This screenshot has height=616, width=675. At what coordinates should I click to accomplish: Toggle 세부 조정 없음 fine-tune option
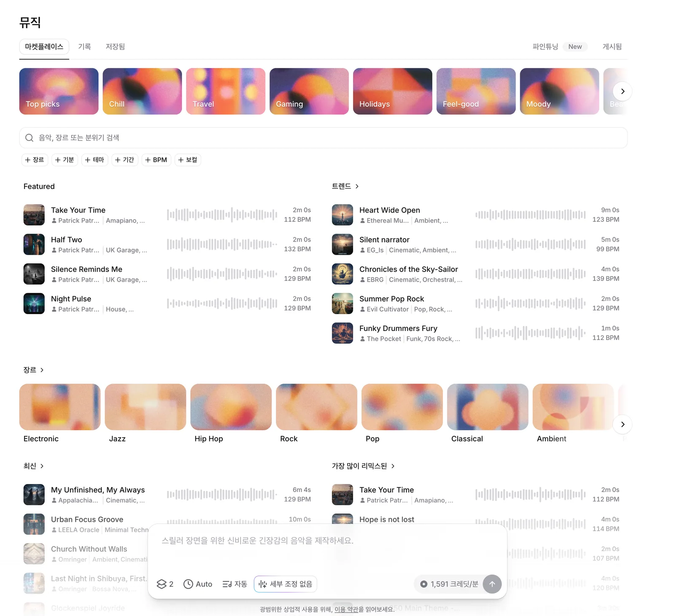(x=286, y=584)
